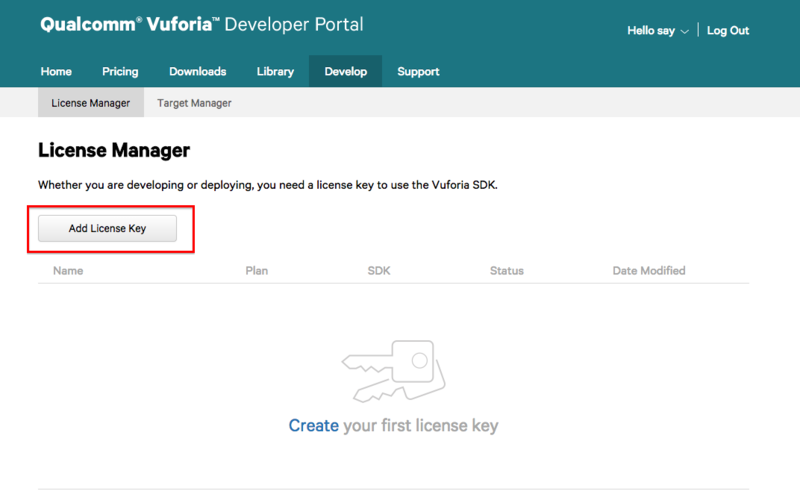
Task: Switch to the License Manager tab
Action: 91,103
